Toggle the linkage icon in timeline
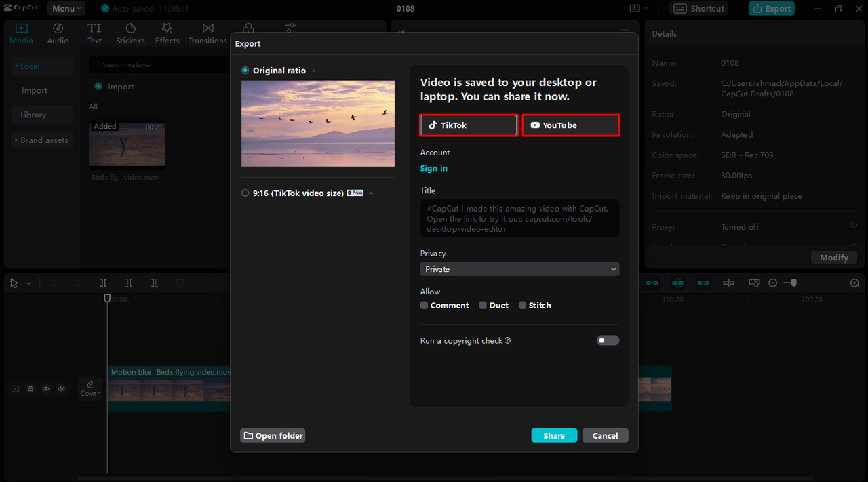Viewport: 868px width, 482px height. point(703,283)
